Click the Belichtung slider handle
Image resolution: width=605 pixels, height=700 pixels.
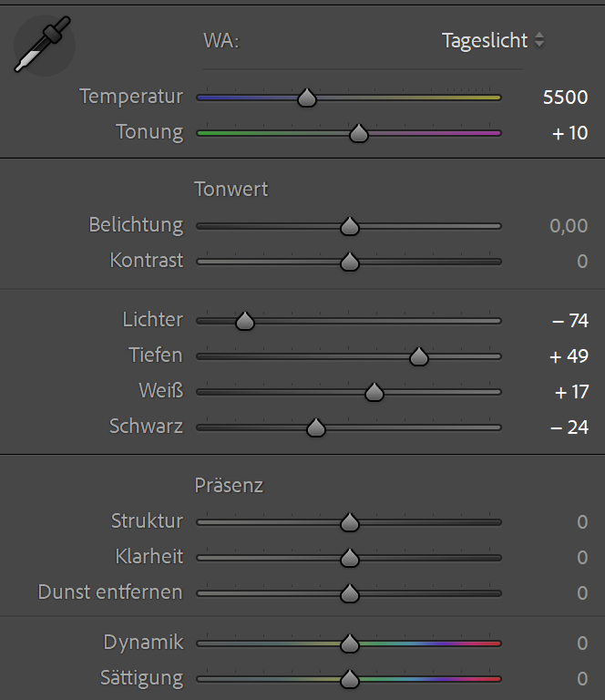pos(349,226)
